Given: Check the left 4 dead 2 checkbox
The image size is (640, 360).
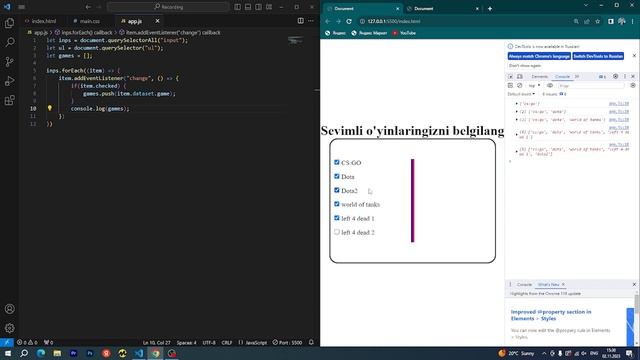Looking at the screenshot, I should click(337, 232).
